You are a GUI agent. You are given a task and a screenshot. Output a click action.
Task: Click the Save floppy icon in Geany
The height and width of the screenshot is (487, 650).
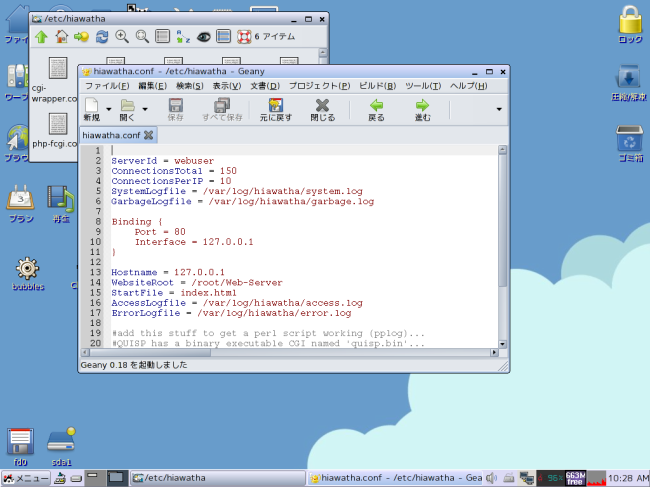coord(175,105)
